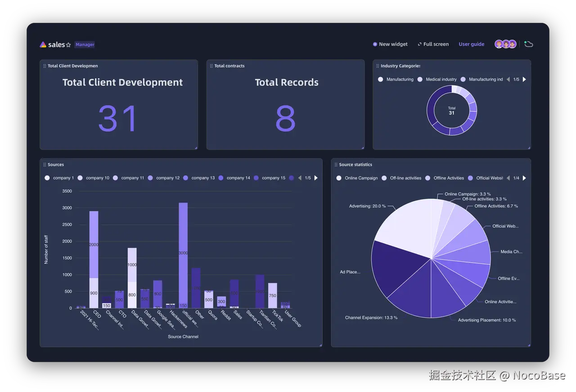
Task: Click the Online Activitie... pie label
Action: (500, 302)
